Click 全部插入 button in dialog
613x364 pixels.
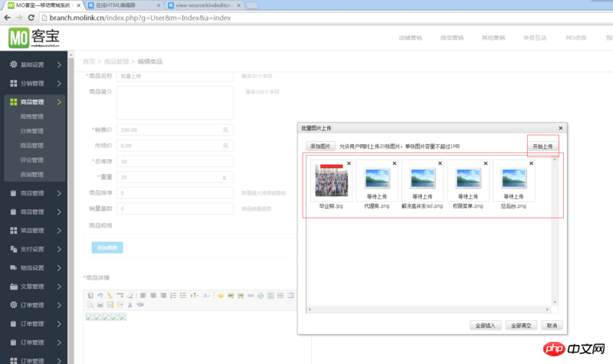(x=485, y=326)
